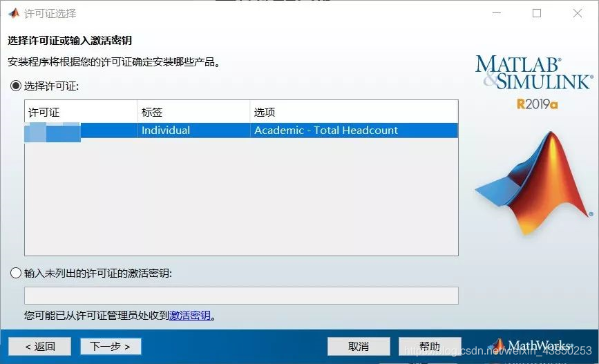Select the '输入未列出的许可证的激活密钥' radio button
Viewport: 599px width, 364px height.
coord(16,273)
